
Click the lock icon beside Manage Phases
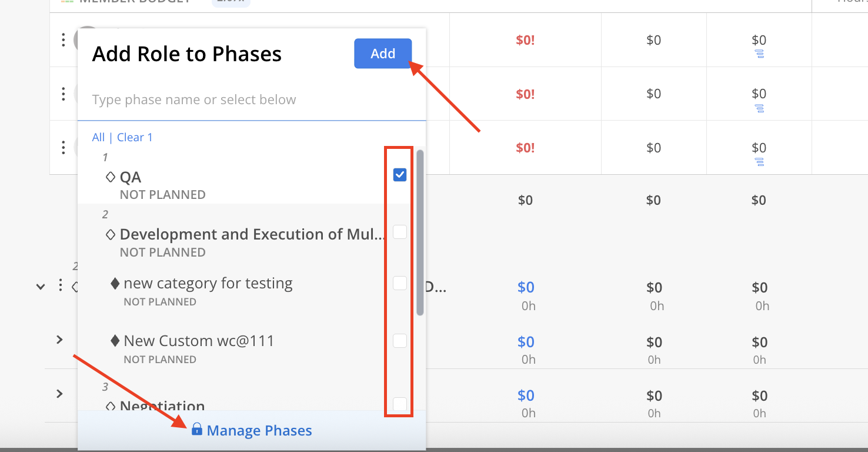click(x=197, y=429)
